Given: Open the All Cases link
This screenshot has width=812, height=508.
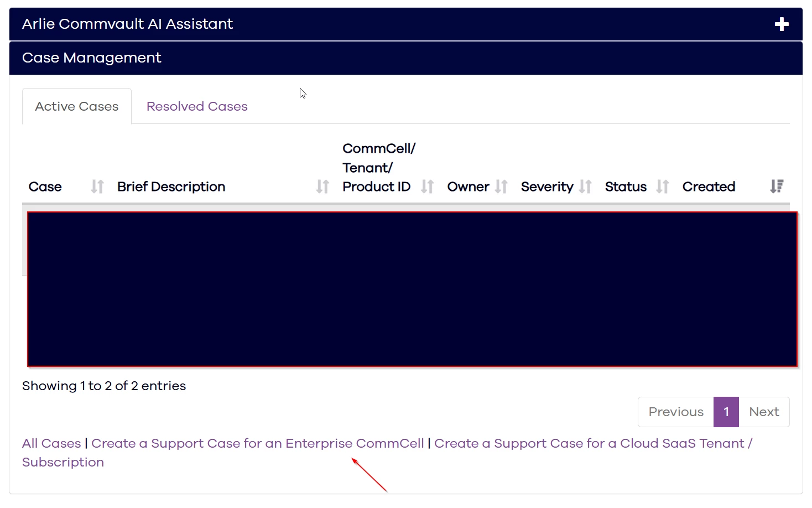Looking at the screenshot, I should (x=51, y=443).
